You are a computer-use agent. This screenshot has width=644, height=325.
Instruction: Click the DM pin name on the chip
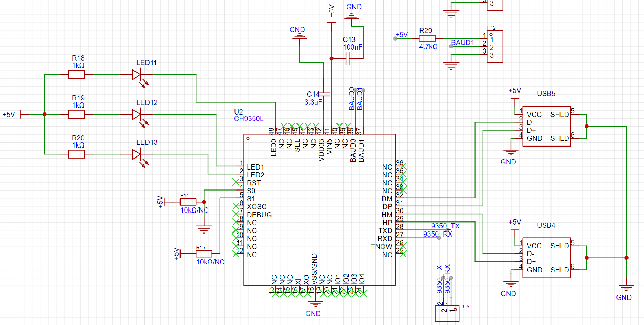(x=387, y=199)
